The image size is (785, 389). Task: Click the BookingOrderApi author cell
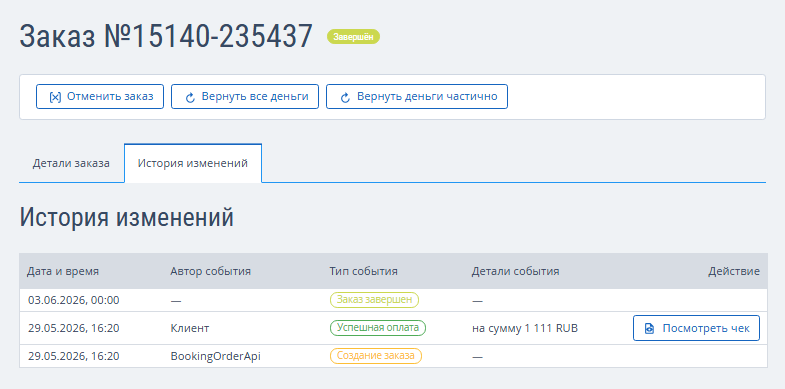[216, 356]
